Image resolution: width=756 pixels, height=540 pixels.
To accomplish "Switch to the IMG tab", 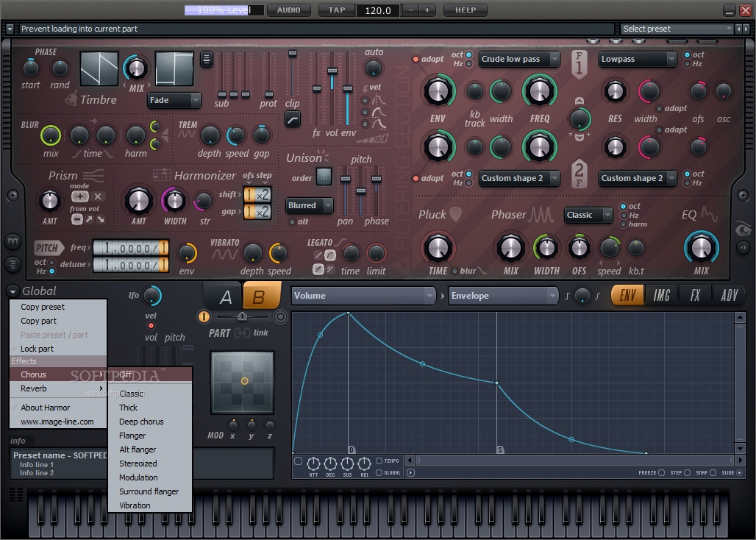I will [661, 296].
